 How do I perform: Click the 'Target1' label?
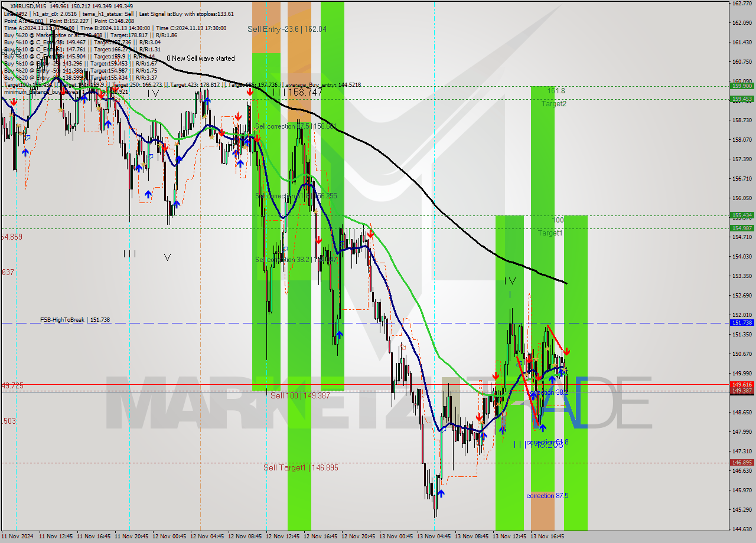tap(550, 233)
